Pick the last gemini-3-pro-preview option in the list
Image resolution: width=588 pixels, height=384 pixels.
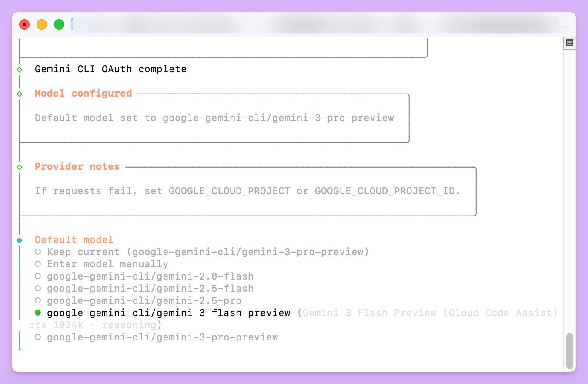point(38,337)
